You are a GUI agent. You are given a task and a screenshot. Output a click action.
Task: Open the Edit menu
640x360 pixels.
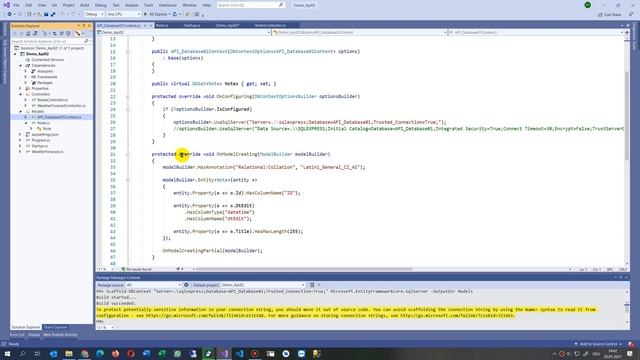click(x=29, y=5)
